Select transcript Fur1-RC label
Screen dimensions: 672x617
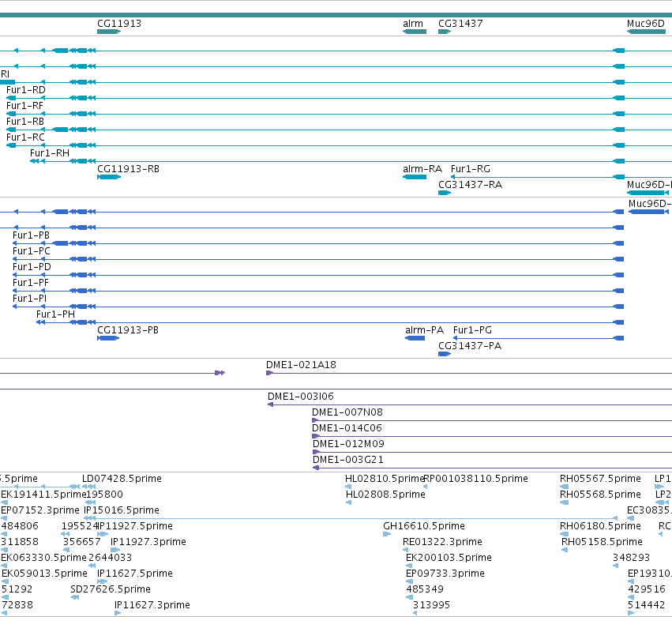point(25,137)
